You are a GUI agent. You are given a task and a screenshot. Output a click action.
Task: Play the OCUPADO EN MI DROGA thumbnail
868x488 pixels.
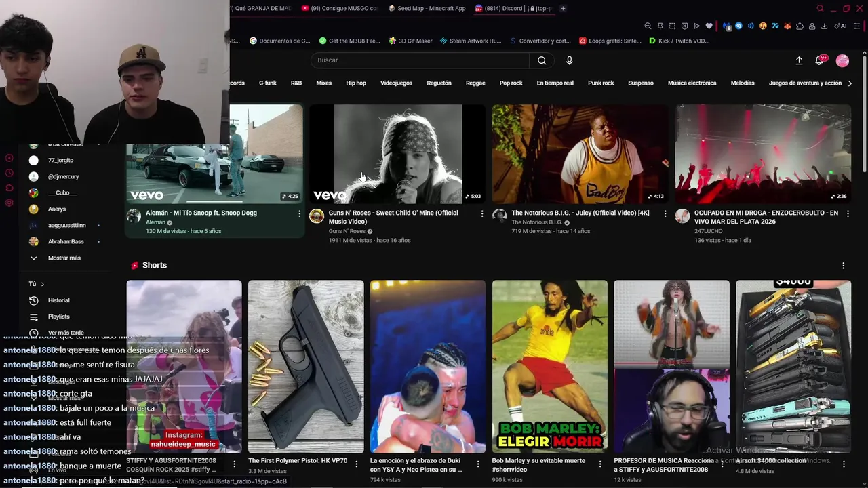coord(763,154)
